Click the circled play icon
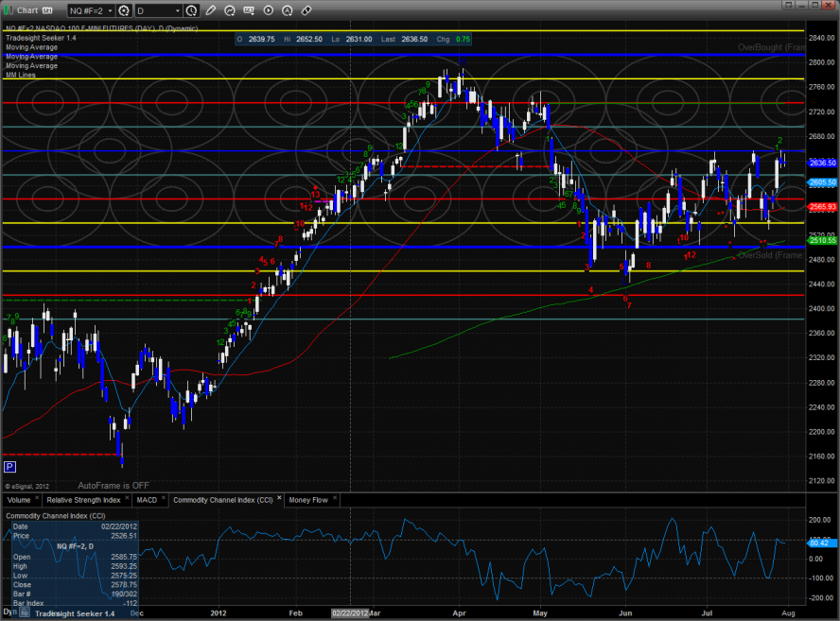 coord(268,10)
